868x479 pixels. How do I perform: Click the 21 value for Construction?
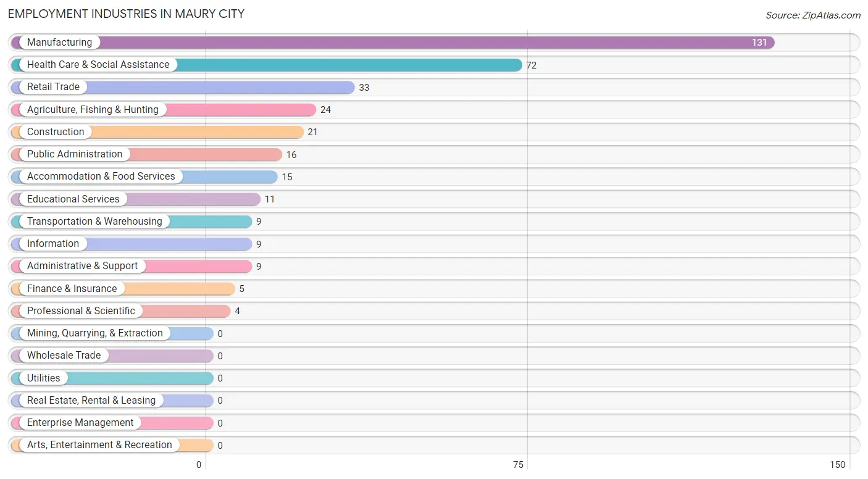[x=313, y=132]
